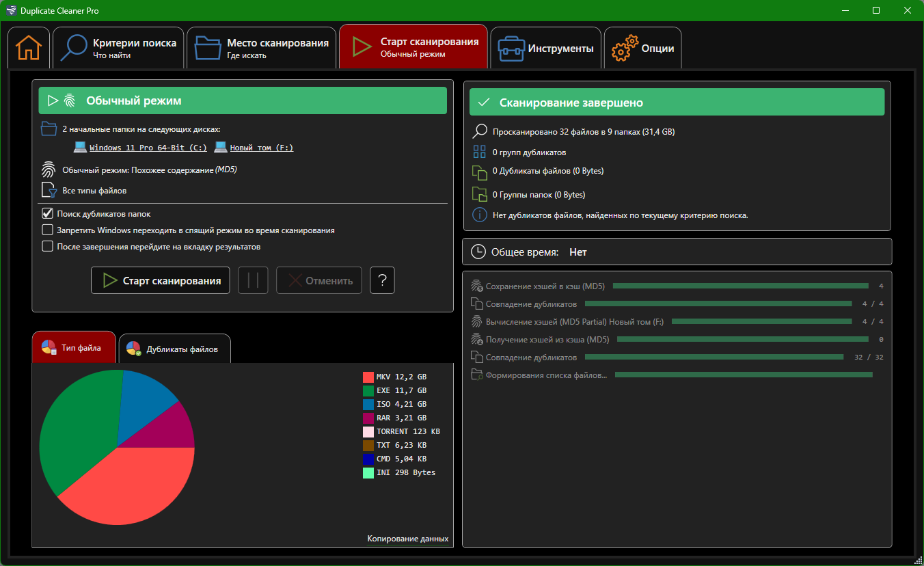Screen dimensions: 924x566
Task: Click the text Все типы файлов
Action: (94, 191)
